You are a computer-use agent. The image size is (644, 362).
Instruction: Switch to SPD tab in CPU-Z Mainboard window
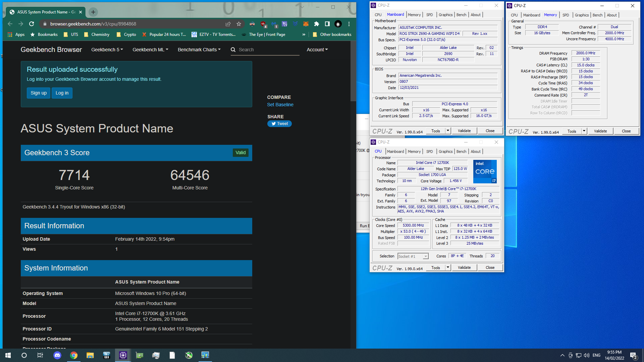pyautogui.click(x=429, y=15)
